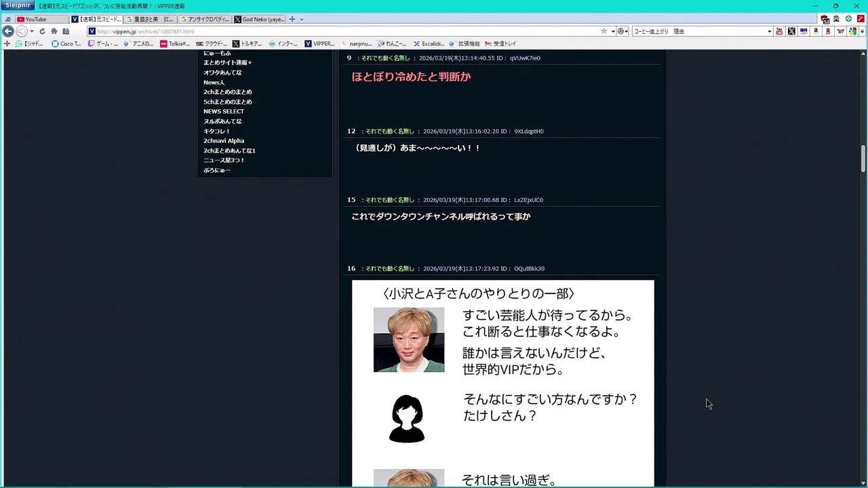
Task: Click the red pen extension icon
Action: coord(859,19)
